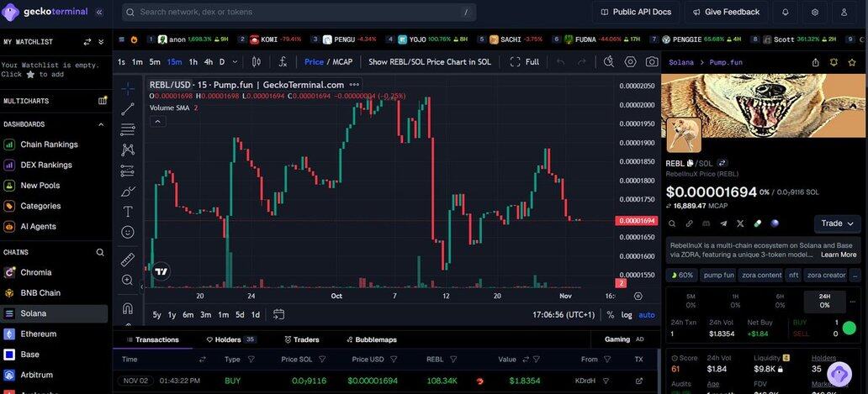Collapse the Dashboards section
This screenshot has height=394, width=868.
click(102, 124)
